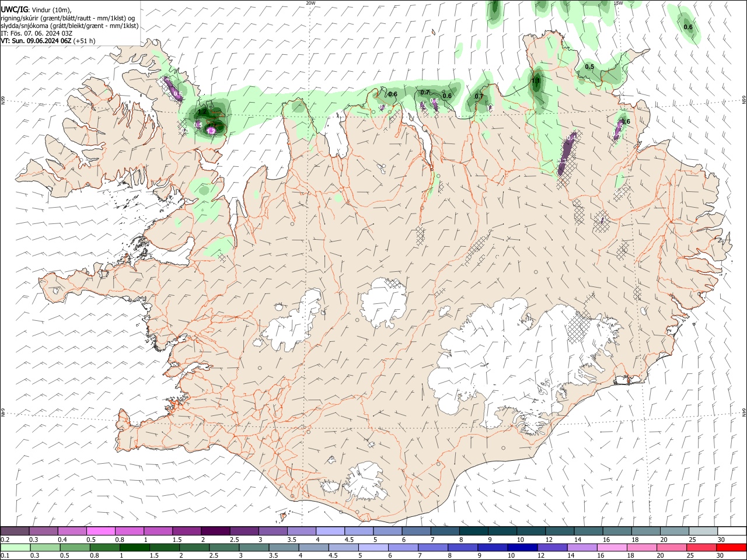Select the 'rigning/skúrir' description line

pyautogui.click(x=68, y=17)
